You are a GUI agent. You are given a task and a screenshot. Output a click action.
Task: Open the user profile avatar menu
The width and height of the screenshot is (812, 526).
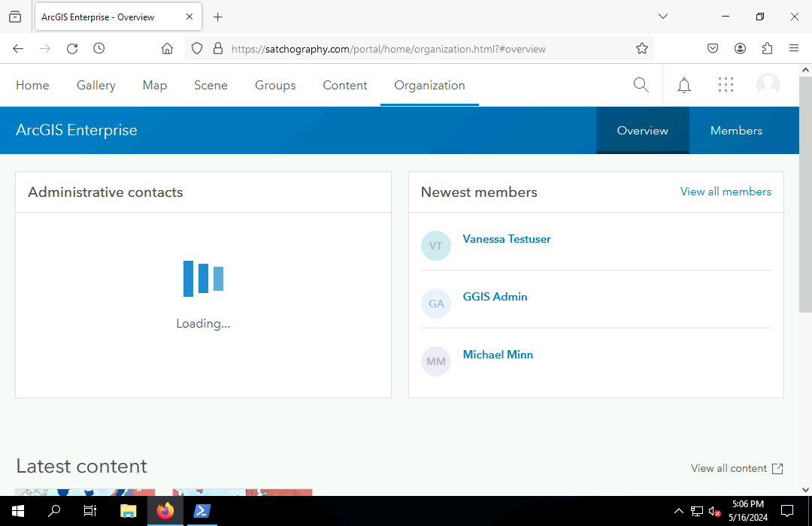[x=768, y=85]
